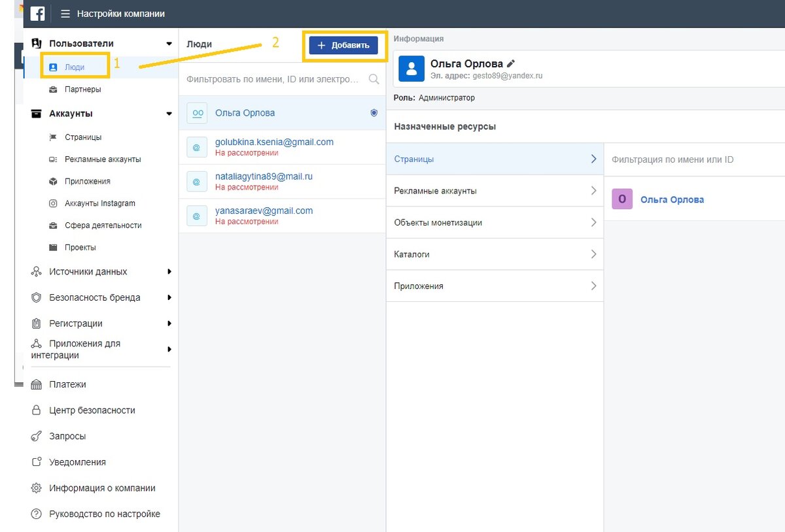Click the Рекламные аккаунты icon

tap(53, 159)
